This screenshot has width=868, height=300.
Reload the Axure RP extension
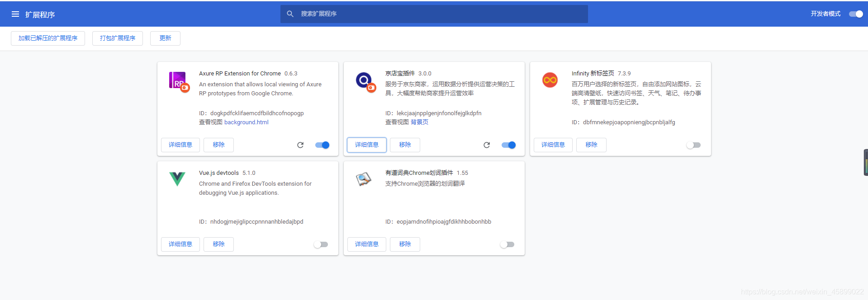coord(300,145)
